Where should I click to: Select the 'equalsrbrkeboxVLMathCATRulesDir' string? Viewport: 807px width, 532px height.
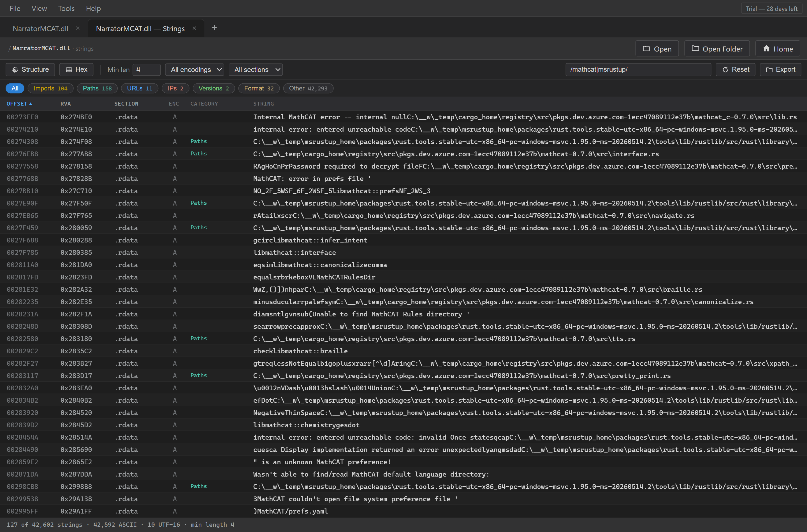[x=314, y=277]
